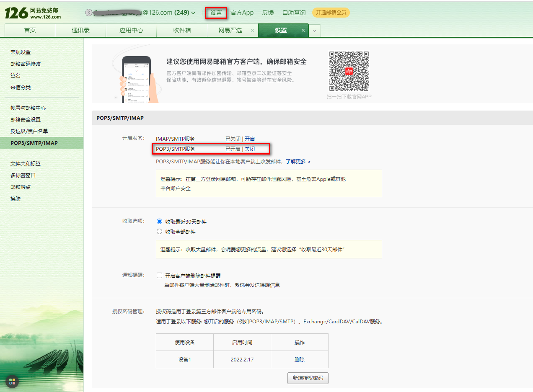The width and height of the screenshot is (533, 392).
Task: Click the 新增授权密码 button
Action: pyautogui.click(x=308, y=378)
